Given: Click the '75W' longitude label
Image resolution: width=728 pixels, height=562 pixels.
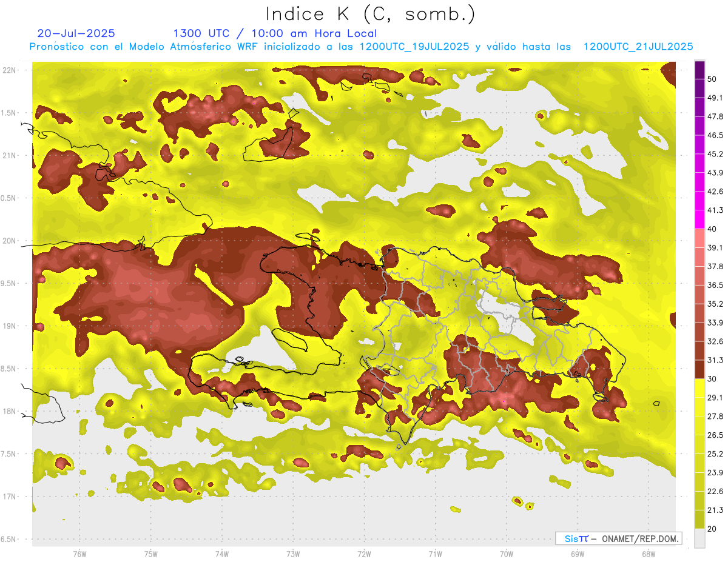Looking at the screenshot, I should (150, 554).
